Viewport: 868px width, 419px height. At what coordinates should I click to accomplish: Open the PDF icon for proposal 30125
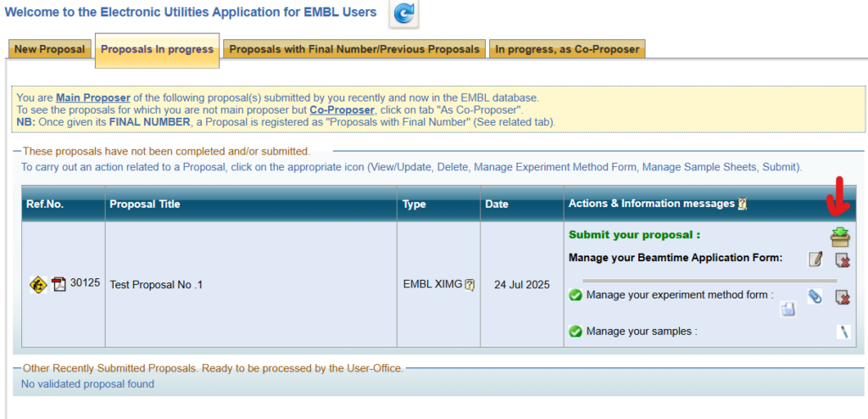[x=58, y=283]
